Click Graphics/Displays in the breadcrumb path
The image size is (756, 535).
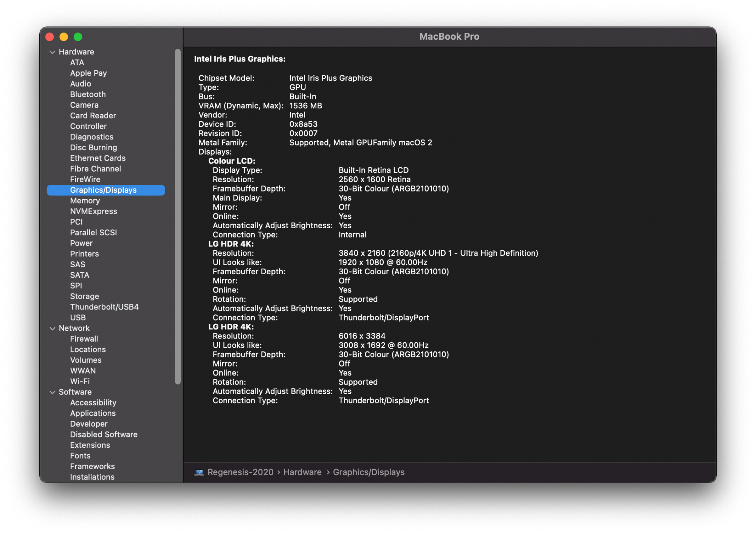pos(369,472)
